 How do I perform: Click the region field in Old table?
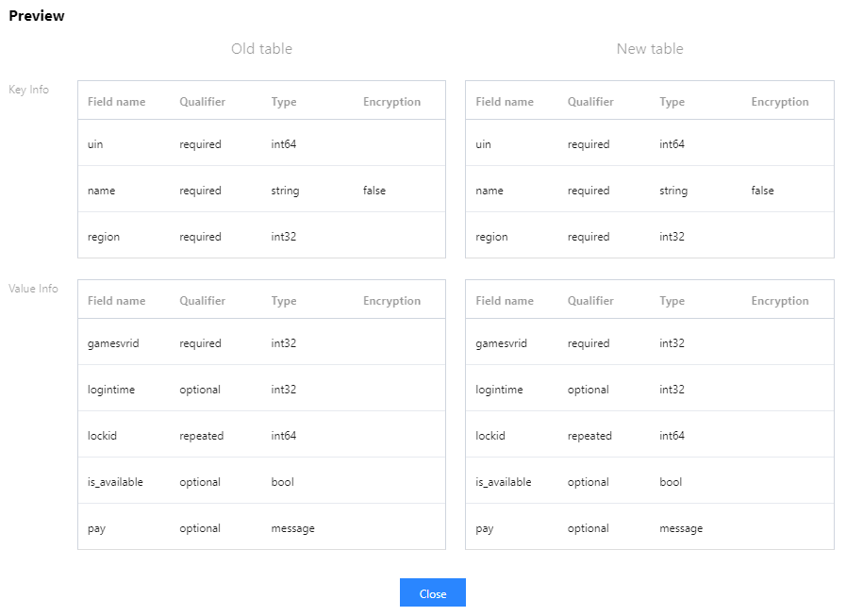tap(104, 237)
